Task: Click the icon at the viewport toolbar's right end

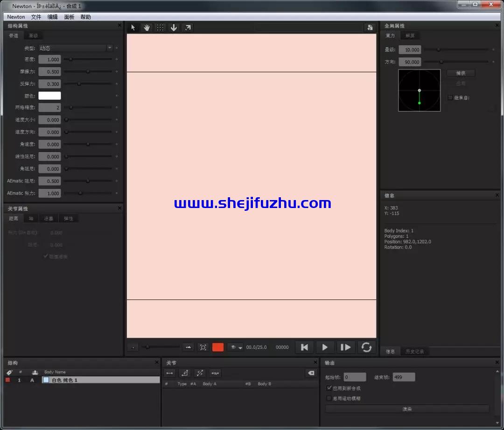Action: coord(370,28)
